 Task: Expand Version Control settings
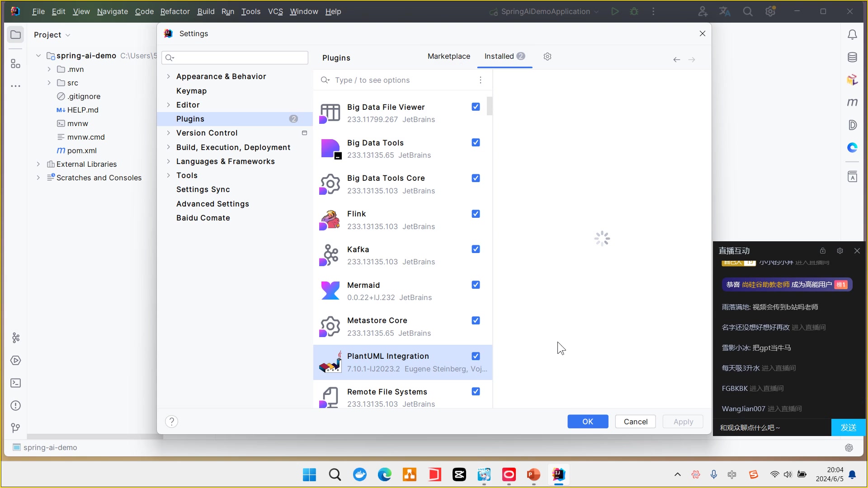click(x=169, y=133)
